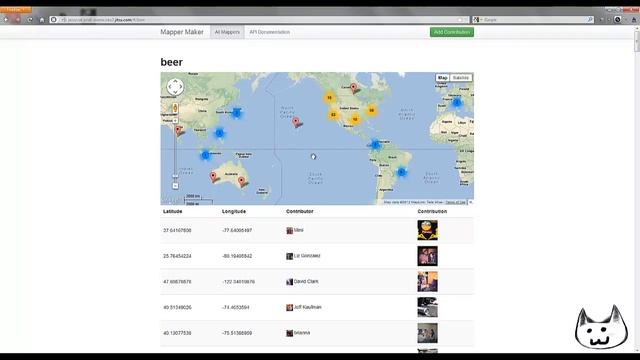The image size is (640, 360).
Task: Click the Contributor column header
Action: 300,211
